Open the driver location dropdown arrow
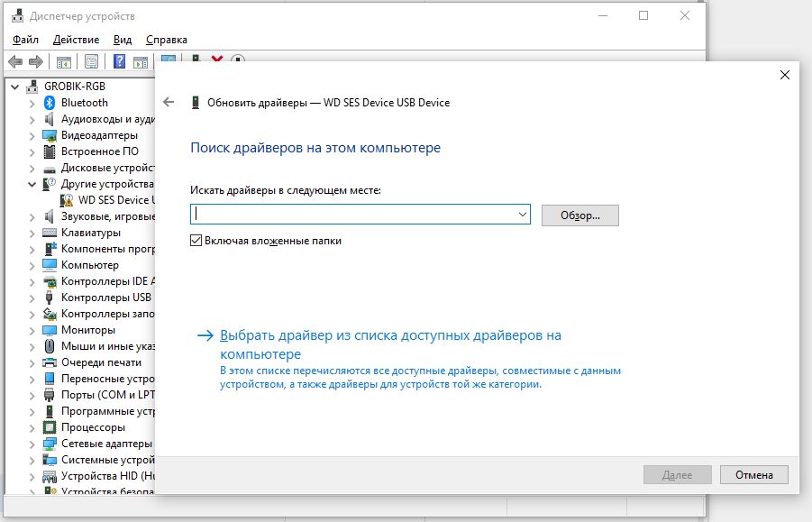 523,215
